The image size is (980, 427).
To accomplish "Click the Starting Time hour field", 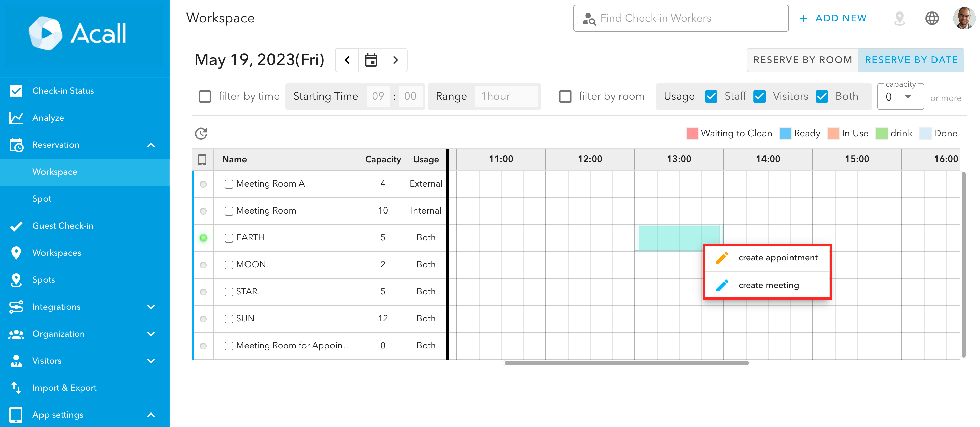I will click(x=378, y=96).
